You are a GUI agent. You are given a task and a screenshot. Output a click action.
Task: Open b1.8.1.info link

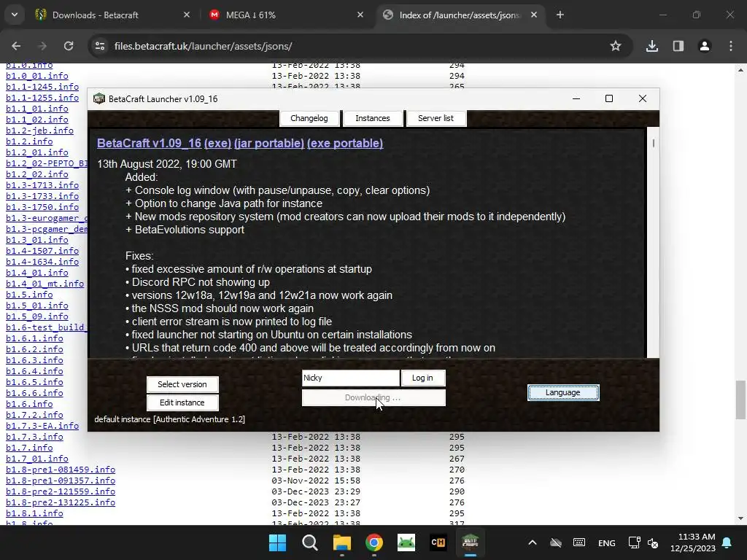click(x=34, y=513)
